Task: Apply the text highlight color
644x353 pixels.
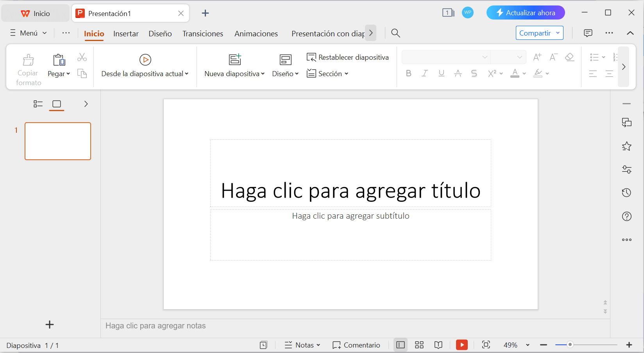Action: [538, 73]
